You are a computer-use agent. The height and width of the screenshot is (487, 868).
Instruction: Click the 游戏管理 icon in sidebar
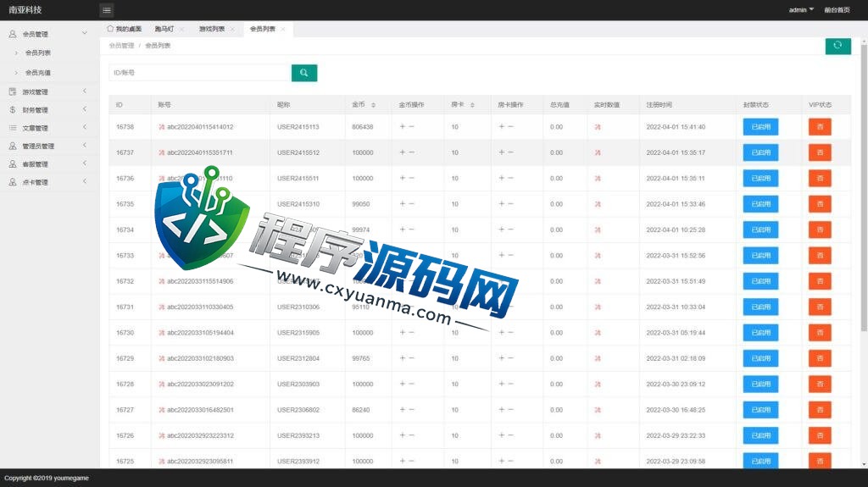point(12,91)
